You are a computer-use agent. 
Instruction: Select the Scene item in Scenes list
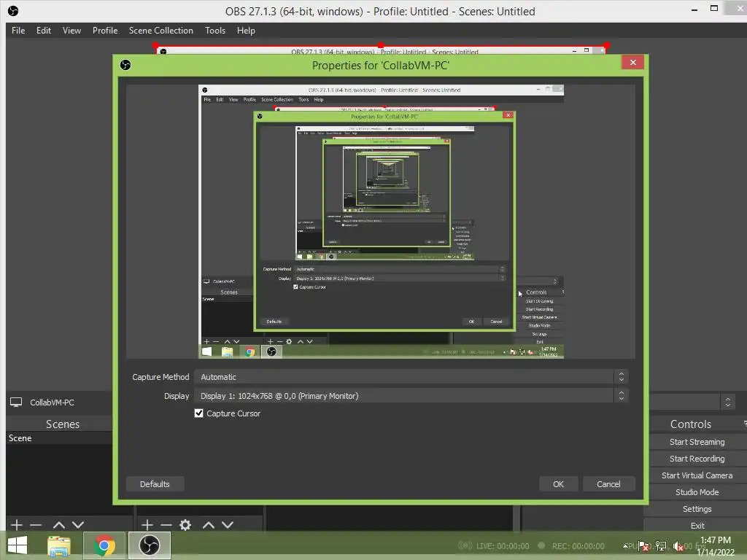click(60, 438)
